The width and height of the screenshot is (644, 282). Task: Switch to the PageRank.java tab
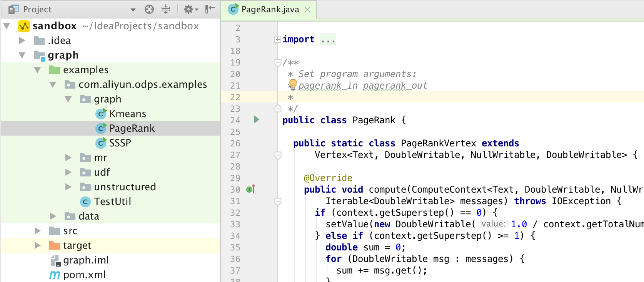(270, 10)
